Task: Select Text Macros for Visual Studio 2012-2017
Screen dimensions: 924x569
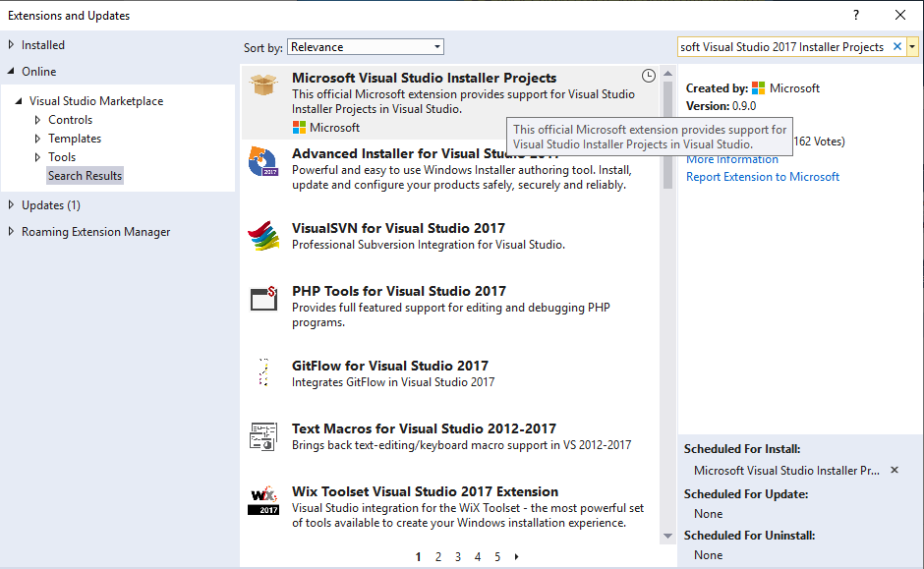Action: pyautogui.click(x=425, y=428)
